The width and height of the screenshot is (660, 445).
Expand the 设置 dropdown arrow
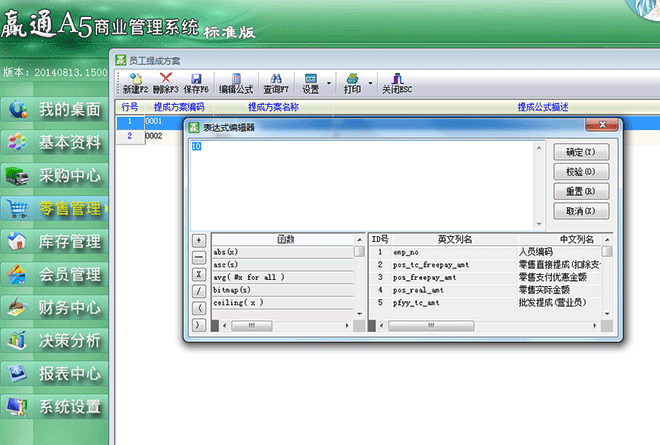(x=329, y=83)
